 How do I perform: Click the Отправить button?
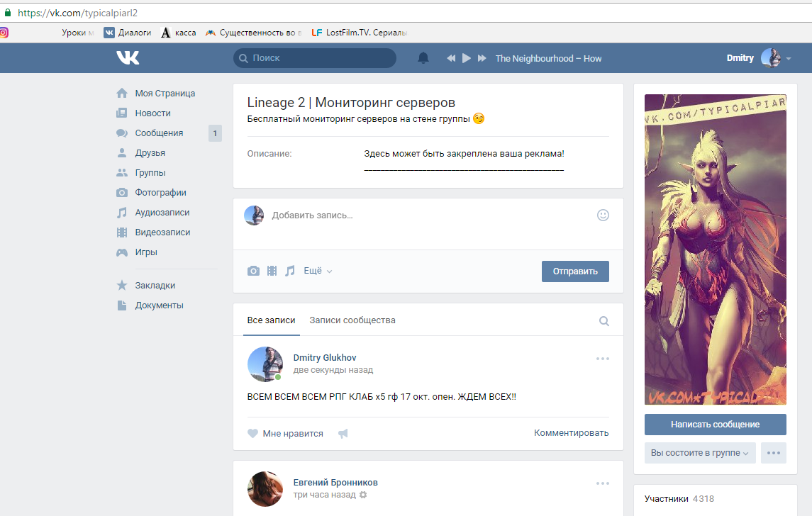click(575, 271)
